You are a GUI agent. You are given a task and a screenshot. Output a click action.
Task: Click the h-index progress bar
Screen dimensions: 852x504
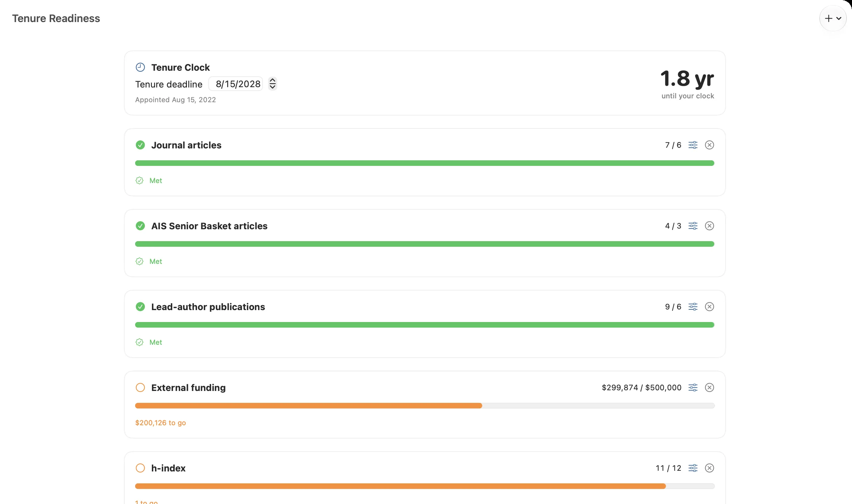(425, 486)
